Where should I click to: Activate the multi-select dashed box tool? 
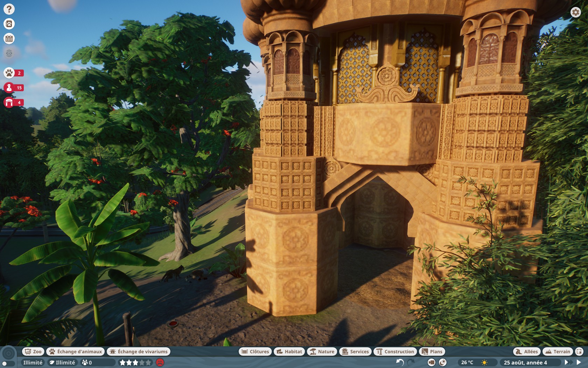click(579, 352)
